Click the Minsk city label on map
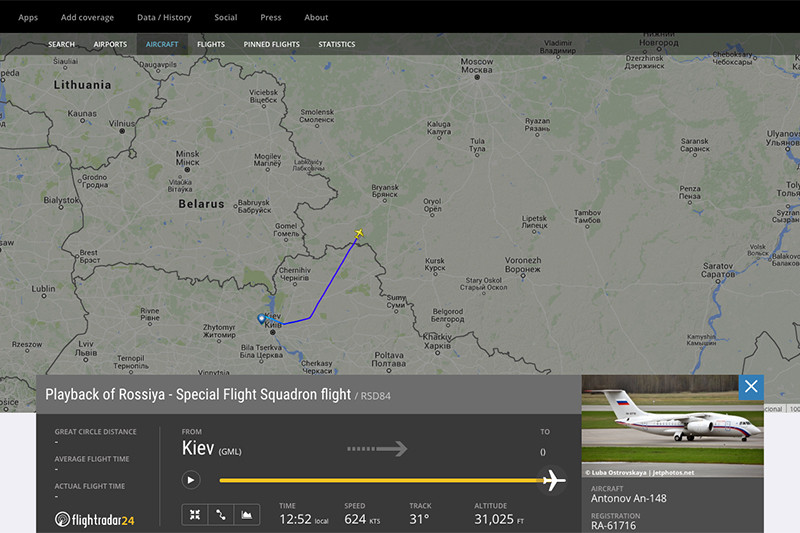 (x=187, y=158)
